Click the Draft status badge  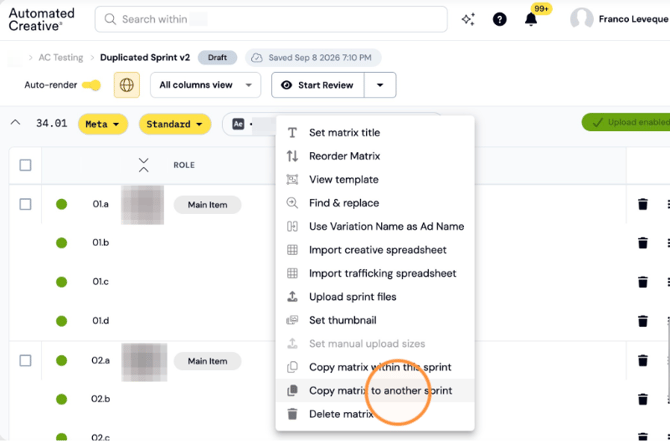click(x=217, y=58)
